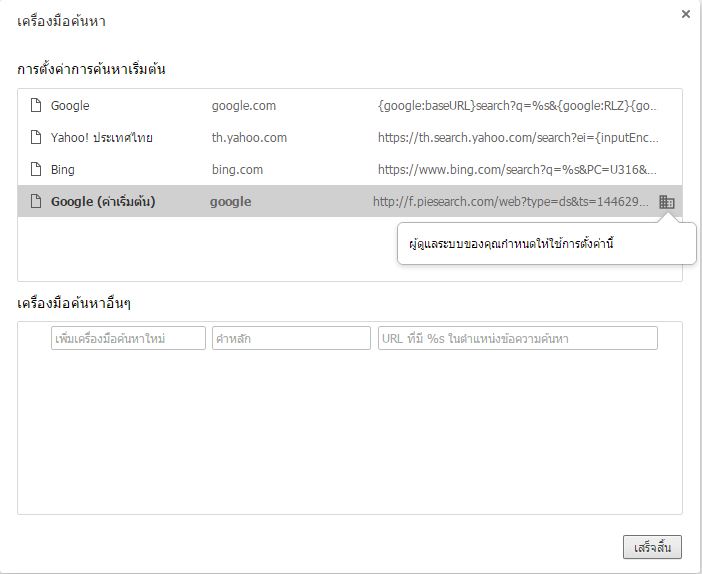Click the page icon beside Yahoo! ประเทศไทย
The height and width of the screenshot is (574, 702).
click(36, 137)
